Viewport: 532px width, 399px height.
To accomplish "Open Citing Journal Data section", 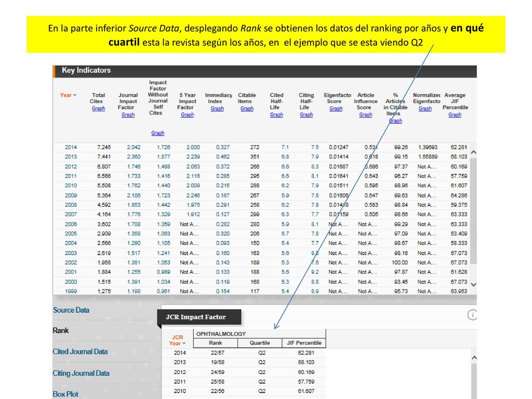I will pyautogui.click(x=81, y=373).
